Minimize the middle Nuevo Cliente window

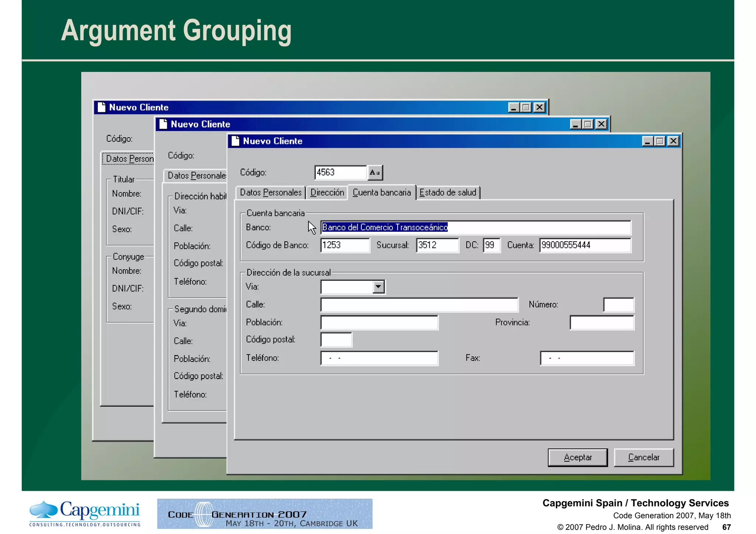pyautogui.click(x=576, y=124)
